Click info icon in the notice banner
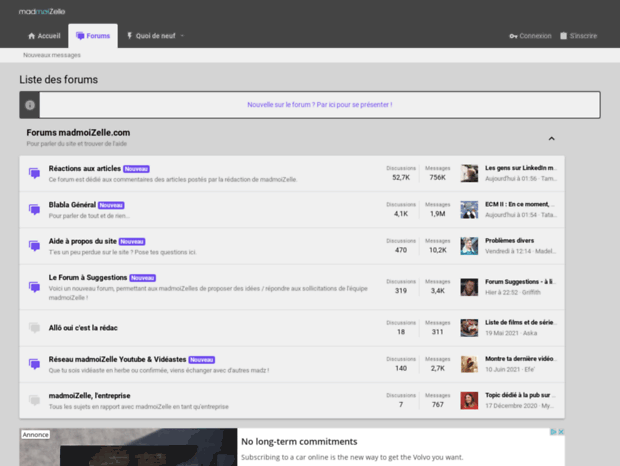This screenshot has width=620, height=466. (x=31, y=104)
